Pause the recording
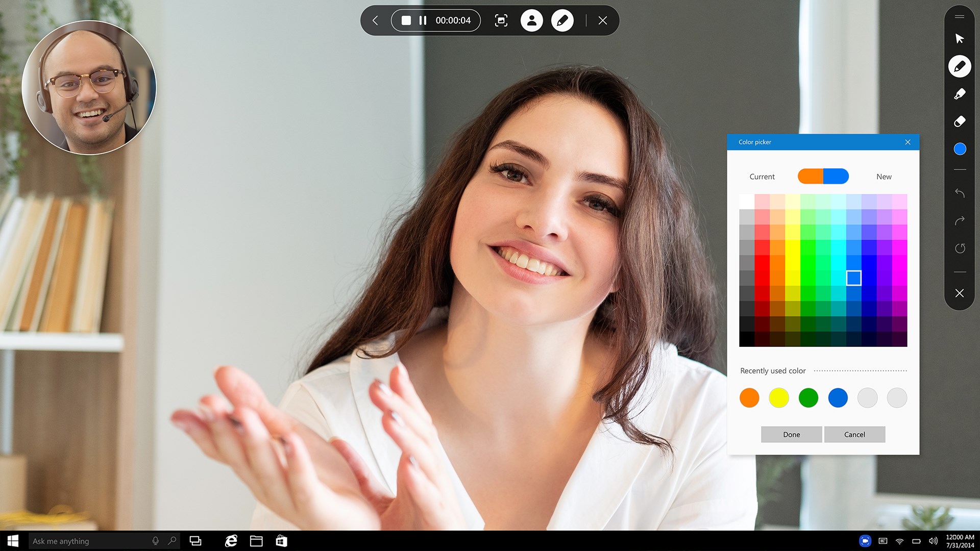The image size is (980, 551). tap(423, 20)
